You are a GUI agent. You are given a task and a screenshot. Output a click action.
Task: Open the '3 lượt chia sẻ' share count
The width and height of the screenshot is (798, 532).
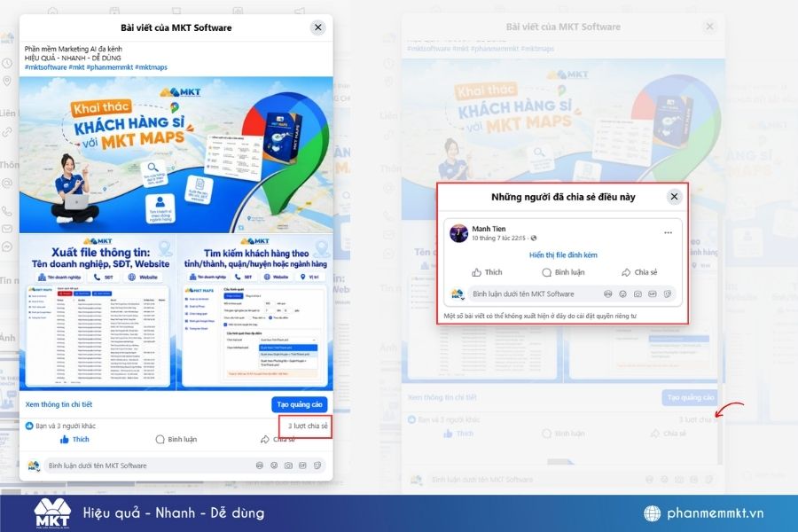(308, 426)
